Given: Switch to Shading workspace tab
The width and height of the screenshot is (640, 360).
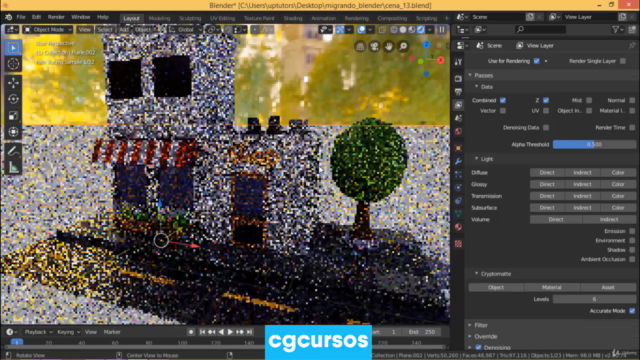Looking at the screenshot, I should 293,18.
